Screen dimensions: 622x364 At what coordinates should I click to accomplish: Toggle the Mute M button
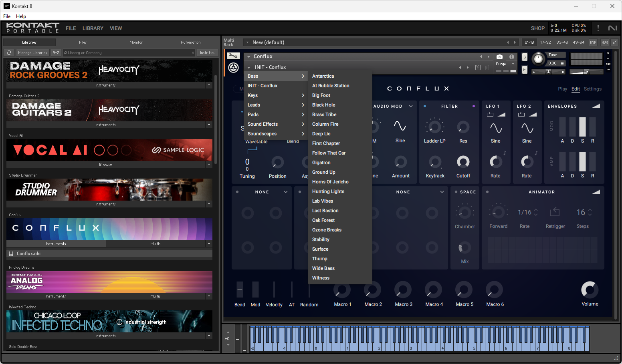525,70
